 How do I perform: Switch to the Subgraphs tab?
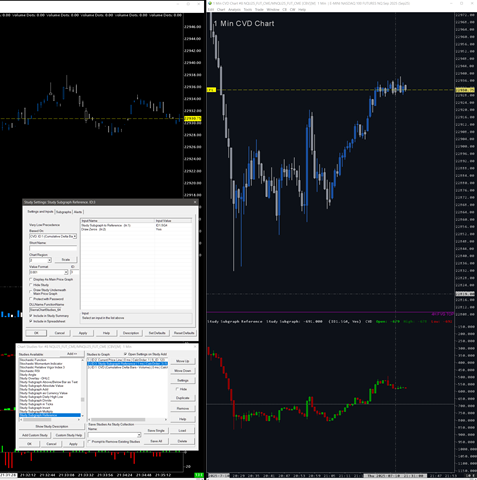(63, 212)
